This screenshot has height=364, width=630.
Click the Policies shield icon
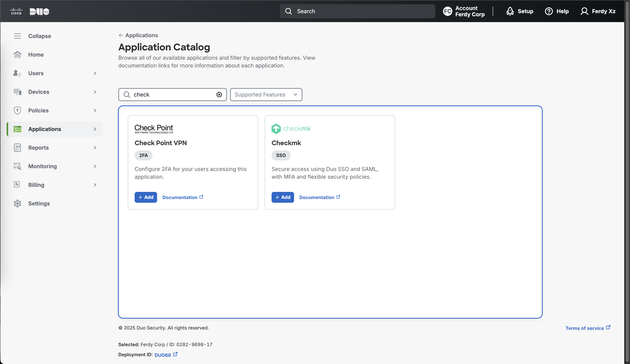(x=17, y=110)
